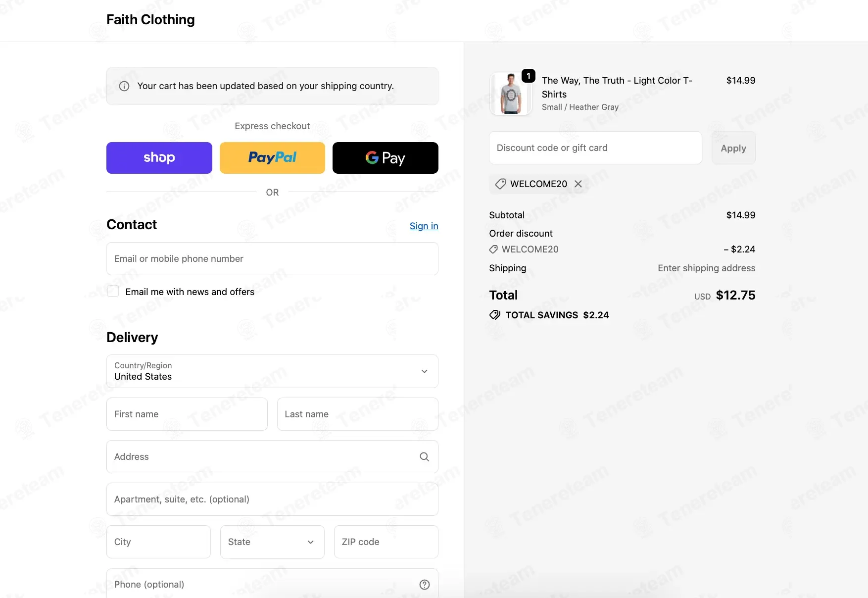868x598 pixels.
Task: Click the T-shirt product thumbnail
Action: 511,94
